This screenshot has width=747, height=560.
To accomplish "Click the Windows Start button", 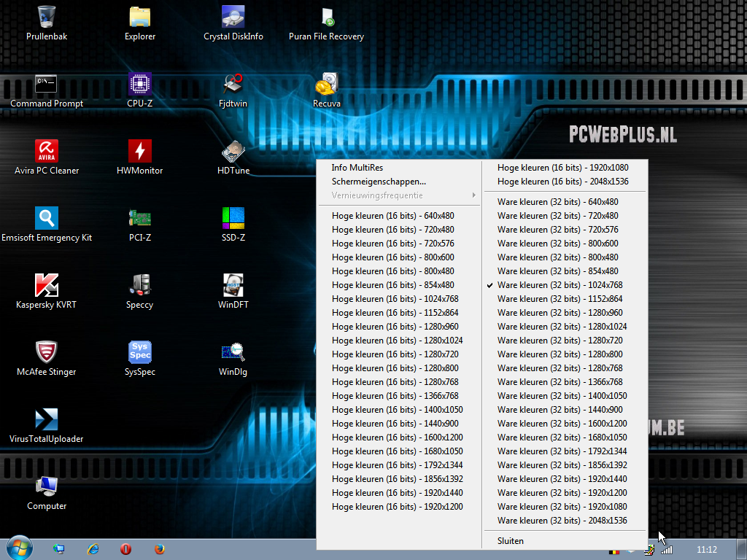I will 19,548.
